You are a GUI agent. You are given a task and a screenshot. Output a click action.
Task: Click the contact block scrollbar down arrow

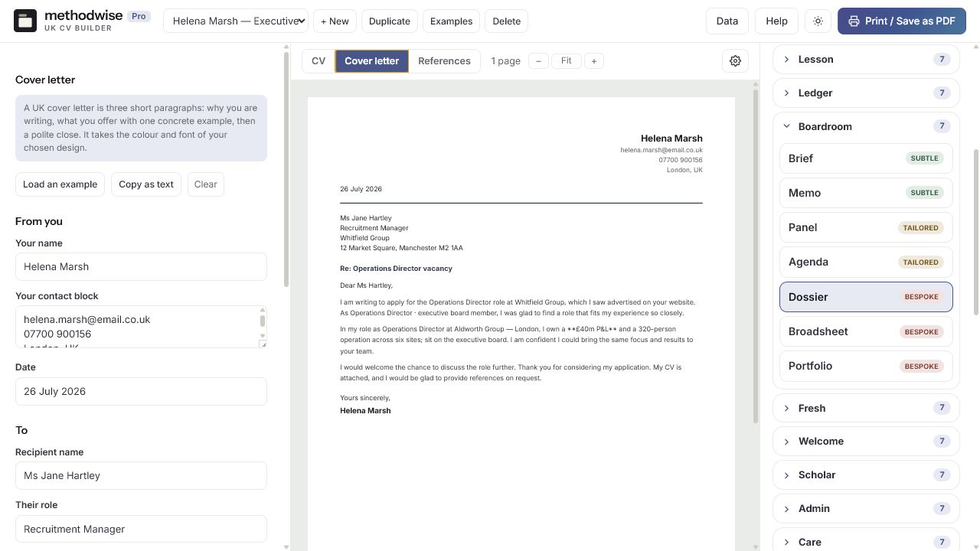pos(263,336)
